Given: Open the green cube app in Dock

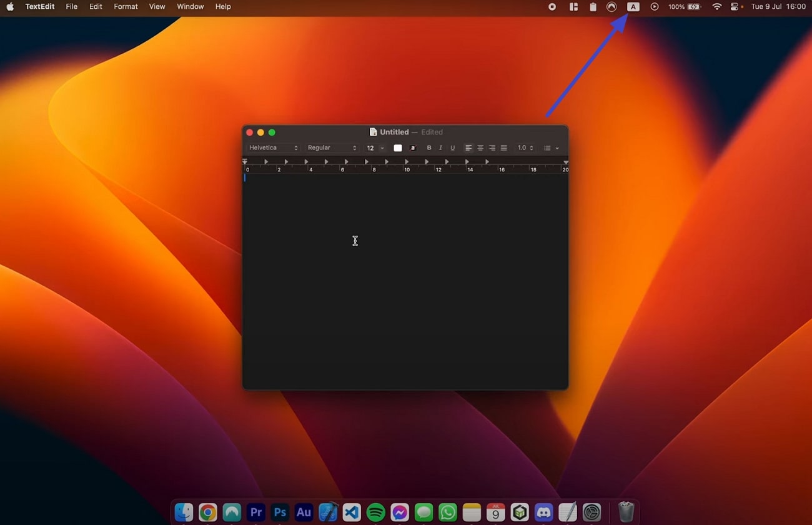Looking at the screenshot, I should click(x=520, y=512).
